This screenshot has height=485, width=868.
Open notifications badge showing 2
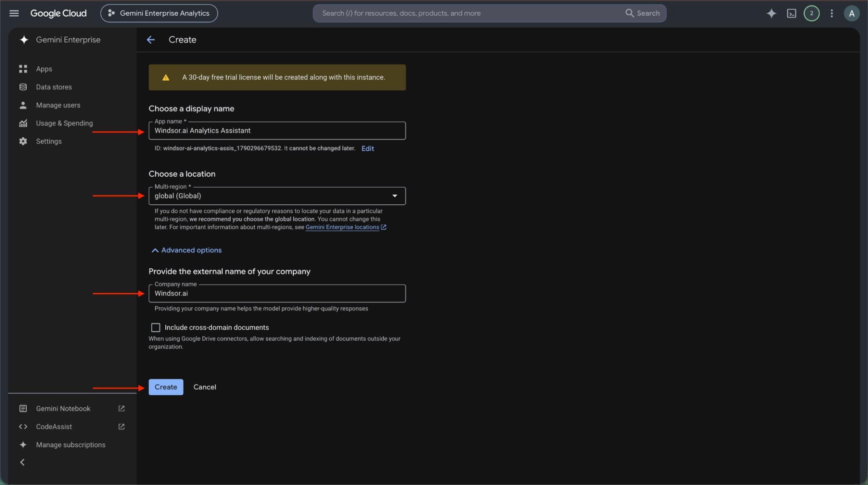click(x=811, y=13)
